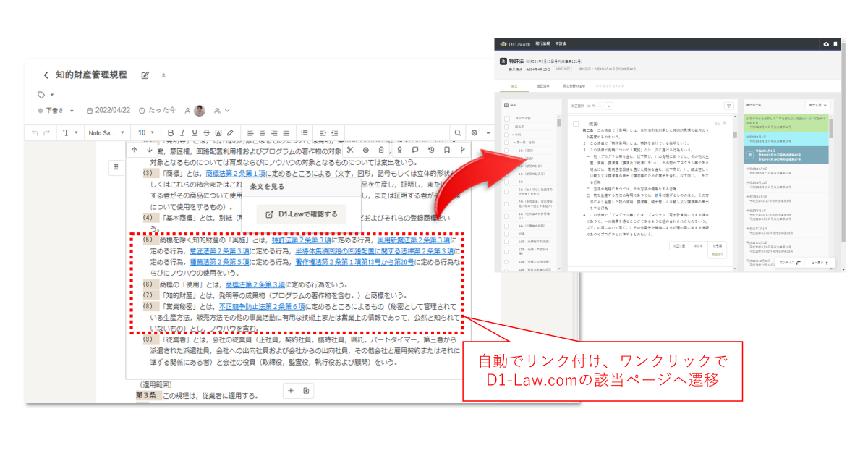Open the text style T dropdown
868x456 pixels.
(69, 133)
